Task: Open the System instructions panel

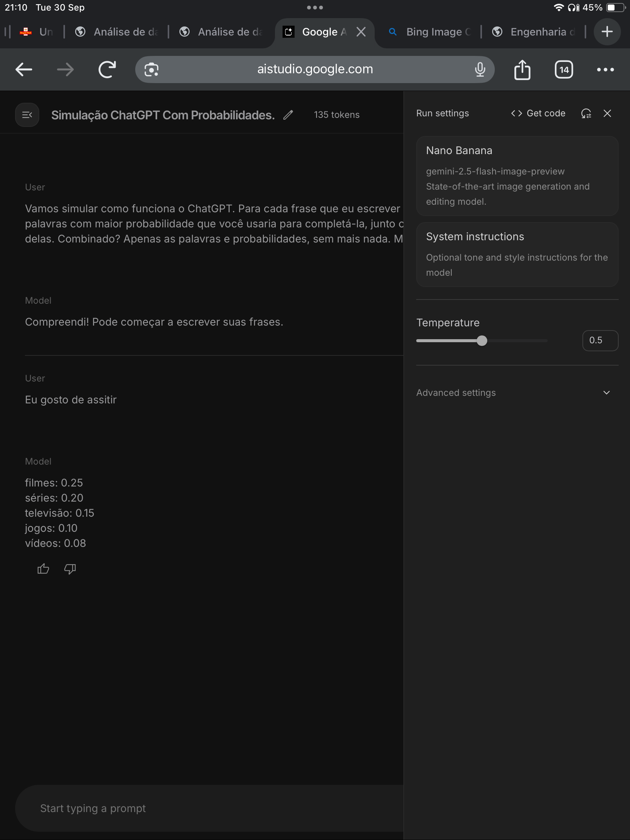Action: point(517,254)
